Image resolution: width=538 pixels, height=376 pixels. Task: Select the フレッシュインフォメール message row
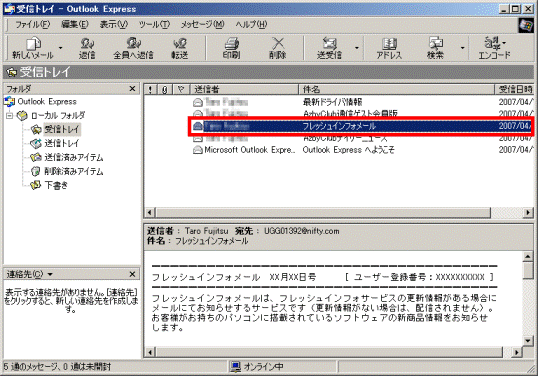click(361, 126)
